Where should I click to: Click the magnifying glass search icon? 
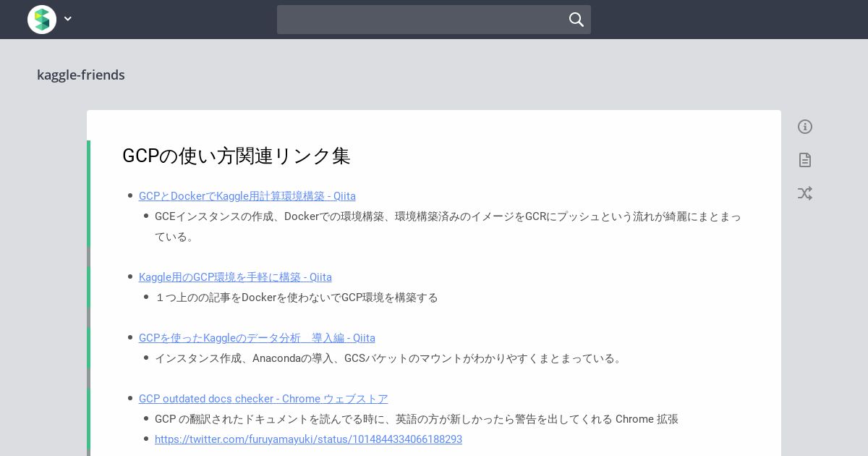(576, 20)
